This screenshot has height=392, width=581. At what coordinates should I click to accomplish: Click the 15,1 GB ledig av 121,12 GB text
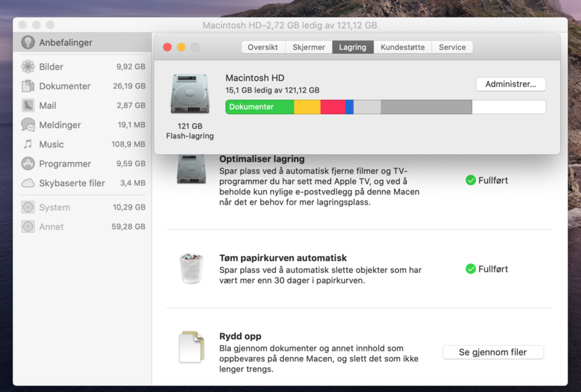(272, 90)
